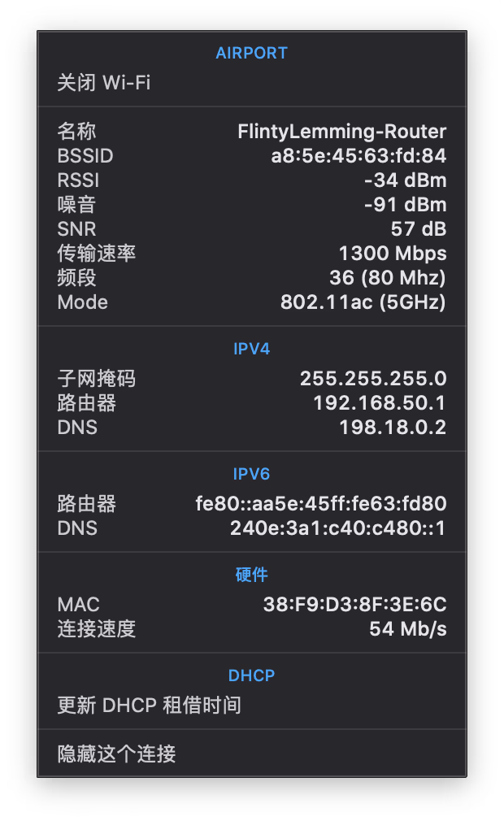Click the IPv4 路由器 192.168.50.1 row

(252, 403)
